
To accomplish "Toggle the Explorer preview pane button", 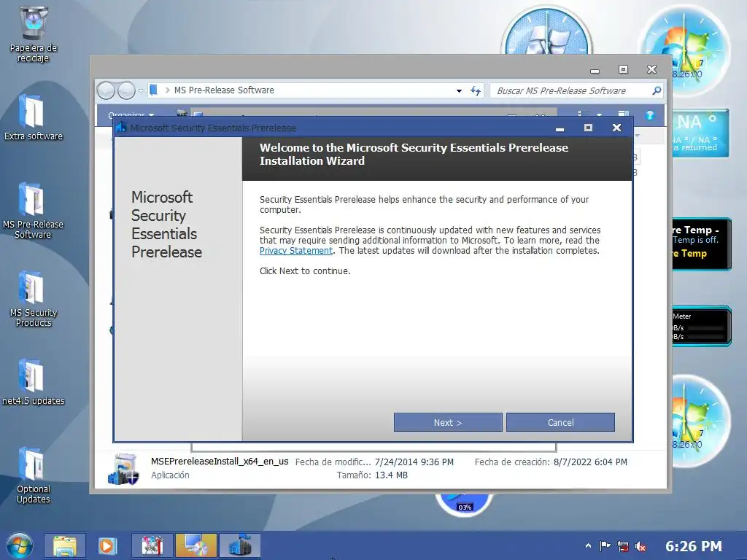I will pyautogui.click(x=623, y=114).
